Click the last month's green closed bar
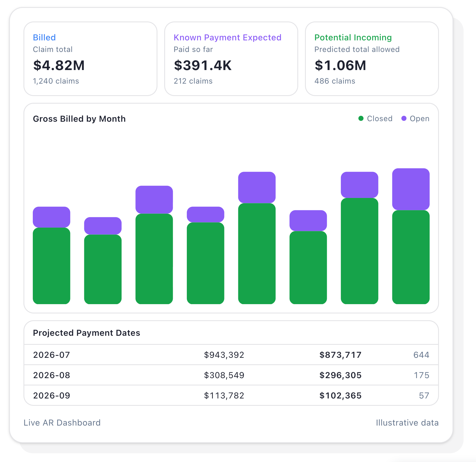Screen dimensions: 476x462 coord(411,257)
